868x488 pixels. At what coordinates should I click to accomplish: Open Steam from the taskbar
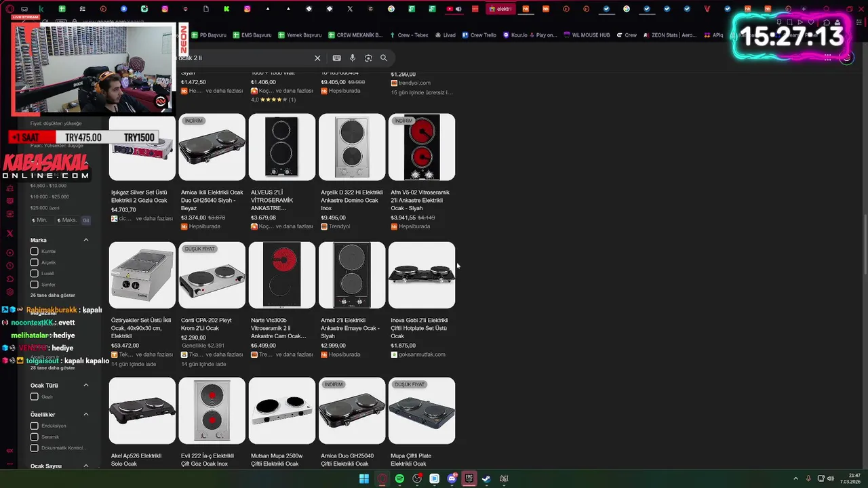tap(486, 479)
